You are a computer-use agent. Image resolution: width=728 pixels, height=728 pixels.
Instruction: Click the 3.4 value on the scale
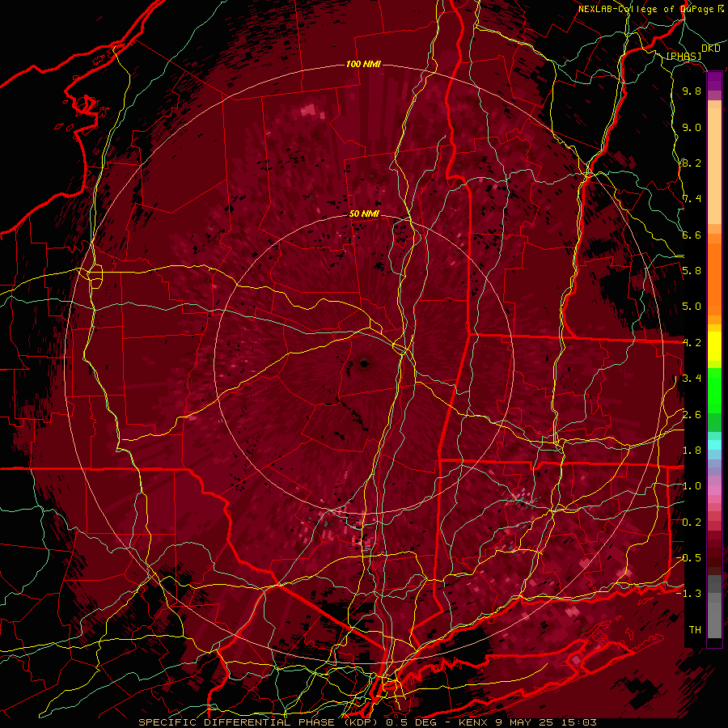point(692,379)
